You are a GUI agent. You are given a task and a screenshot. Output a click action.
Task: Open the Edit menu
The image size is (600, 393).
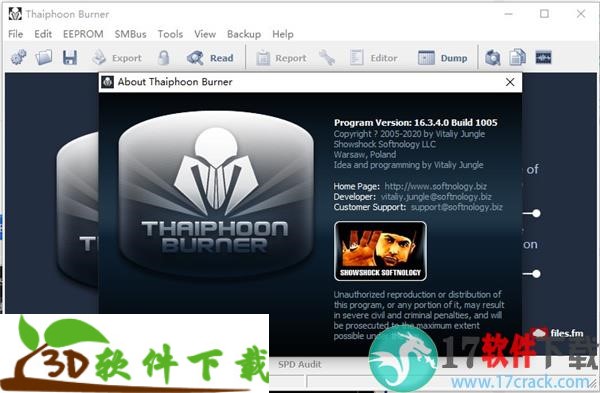(x=43, y=34)
